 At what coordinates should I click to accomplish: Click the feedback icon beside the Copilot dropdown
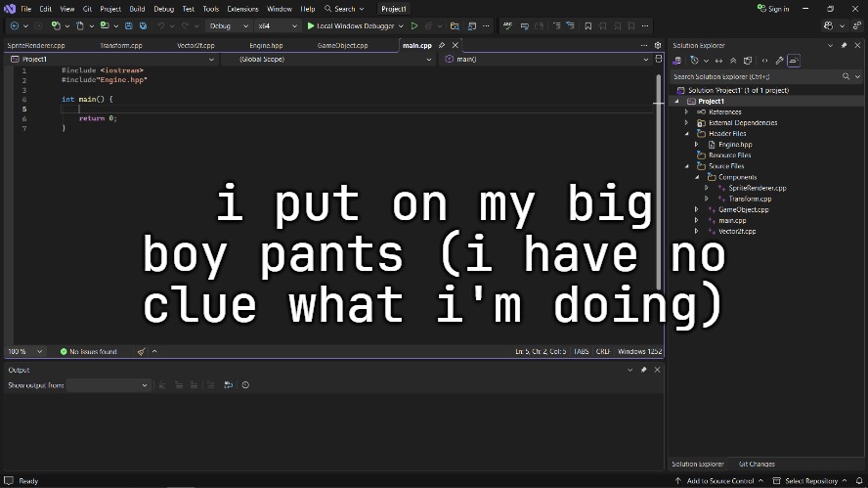(857, 26)
